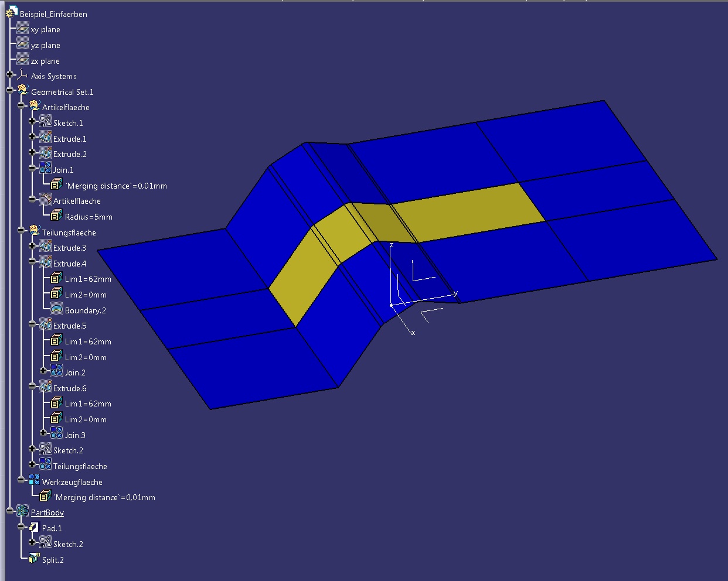The image size is (728, 581).
Task: Expand Sketch.2 above the Teilungsflaeche join
Action: click(32, 449)
